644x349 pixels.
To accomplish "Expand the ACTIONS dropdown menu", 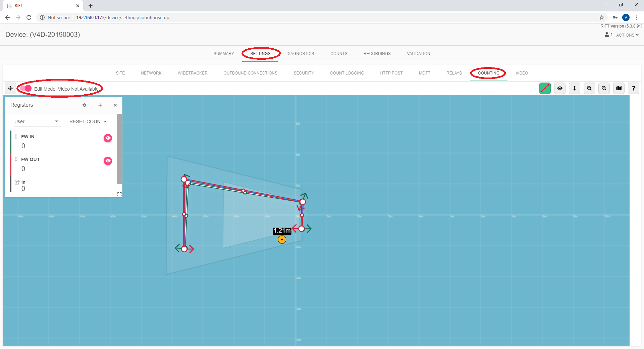I will point(627,35).
